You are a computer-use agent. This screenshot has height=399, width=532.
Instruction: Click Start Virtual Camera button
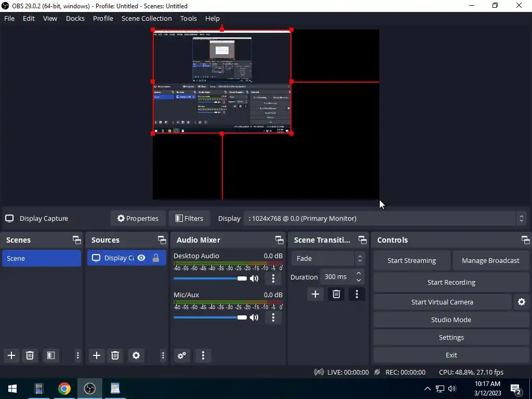(x=442, y=302)
